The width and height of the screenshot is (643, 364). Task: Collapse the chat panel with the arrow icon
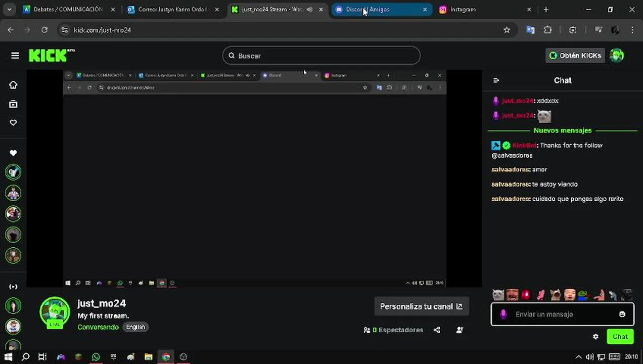tap(496, 80)
